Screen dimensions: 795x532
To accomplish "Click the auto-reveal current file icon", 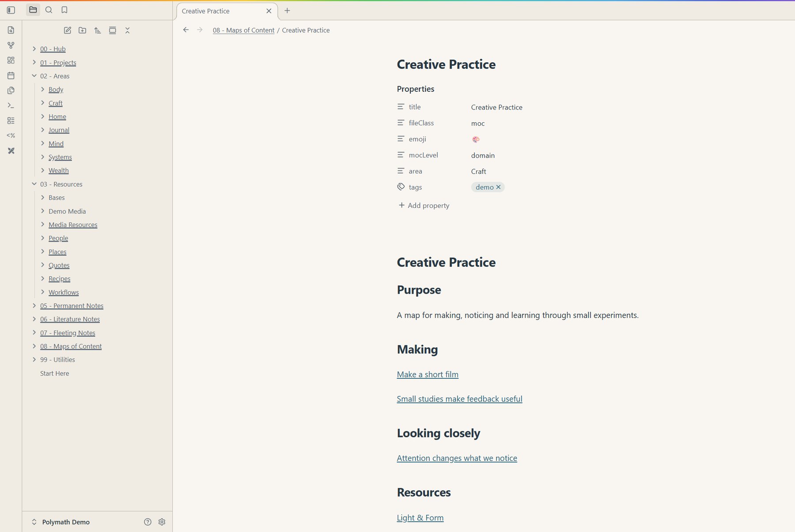I will (113, 30).
